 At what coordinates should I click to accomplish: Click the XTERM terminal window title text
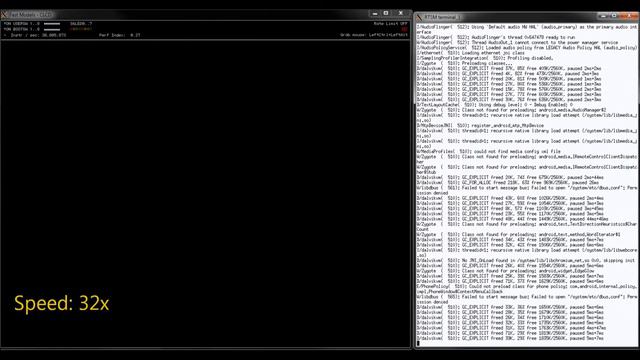pos(441,17)
